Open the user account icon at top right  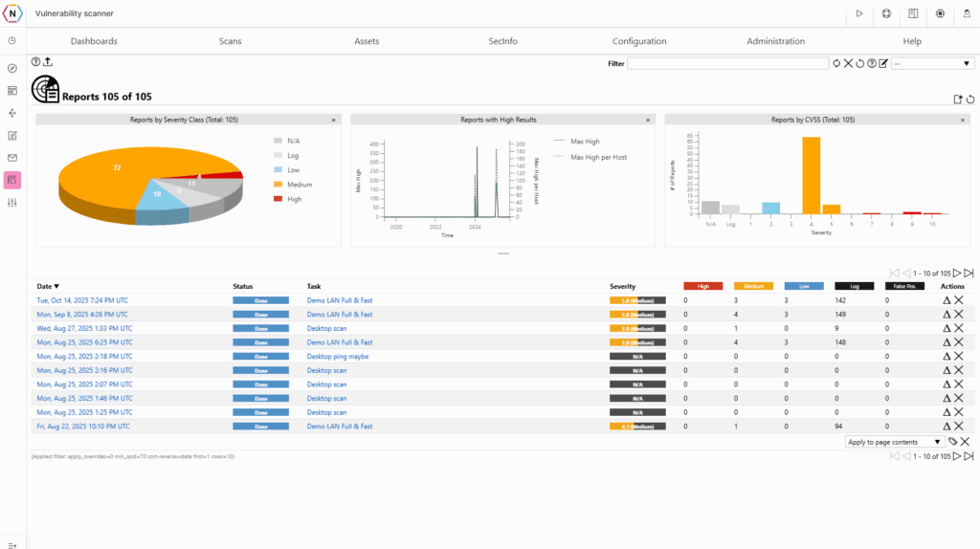(966, 13)
